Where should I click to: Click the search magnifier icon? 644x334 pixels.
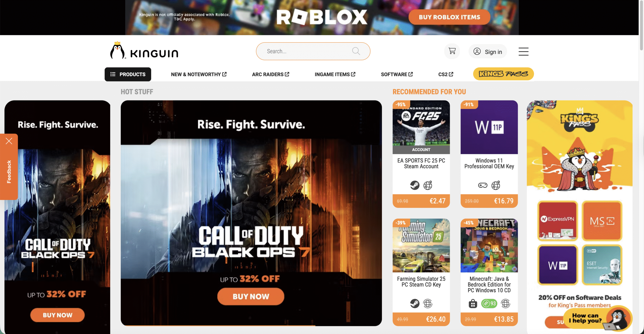pos(356,51)
